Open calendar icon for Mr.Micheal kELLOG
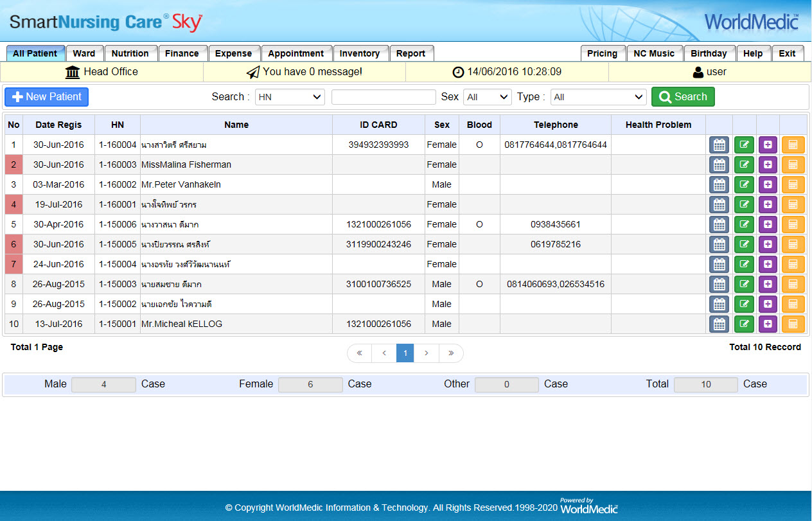This screenshot has height=521, width=812. tap(719, 324)
